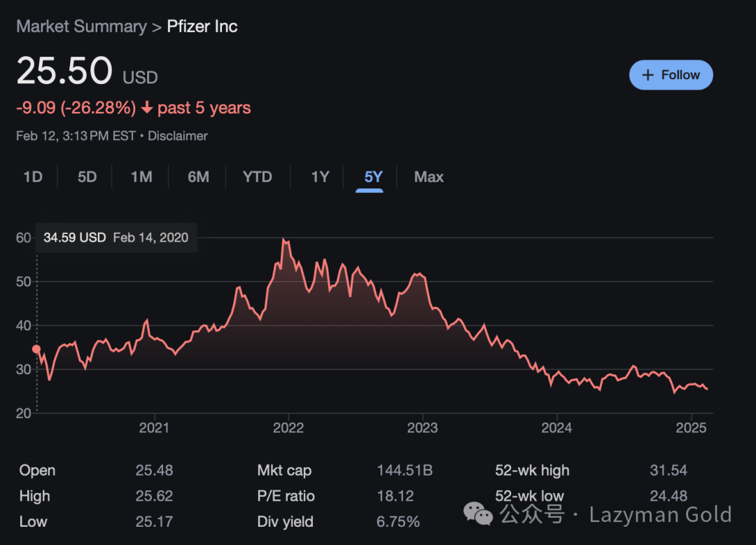Switch to the 1M range tab
Screen dimensions: 756x545
coord(141,177)
